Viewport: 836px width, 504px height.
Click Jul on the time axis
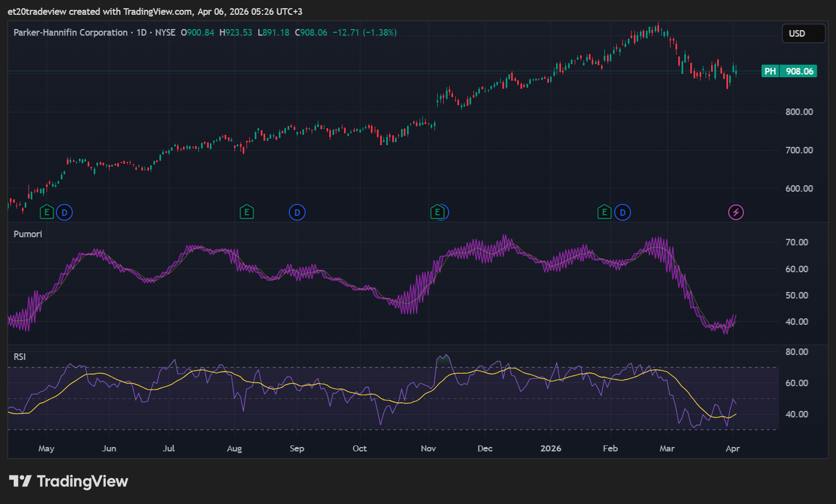tap(169, 449)
